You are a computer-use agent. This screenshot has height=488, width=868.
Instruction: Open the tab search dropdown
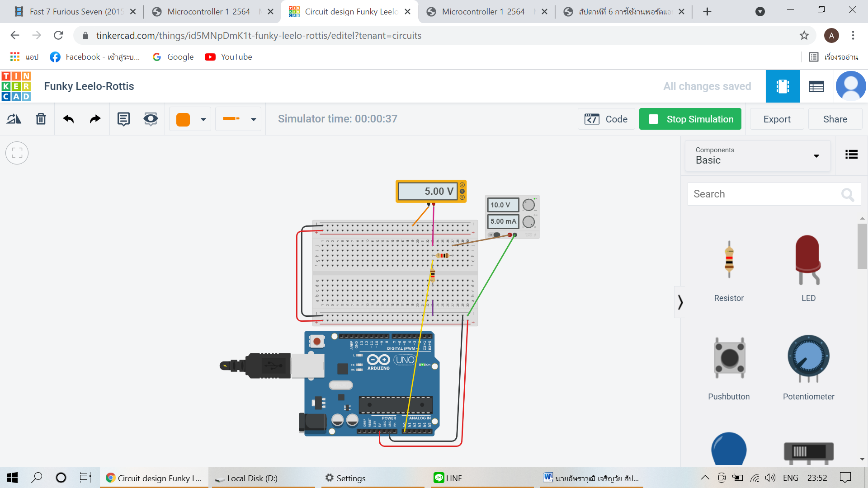click(x=760, y=12)
